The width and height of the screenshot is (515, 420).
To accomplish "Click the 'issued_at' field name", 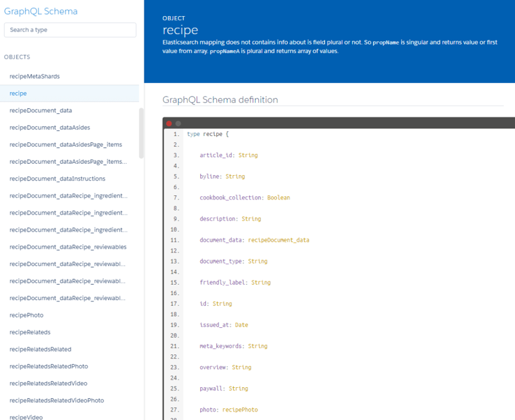I will [x=214, y=325].
